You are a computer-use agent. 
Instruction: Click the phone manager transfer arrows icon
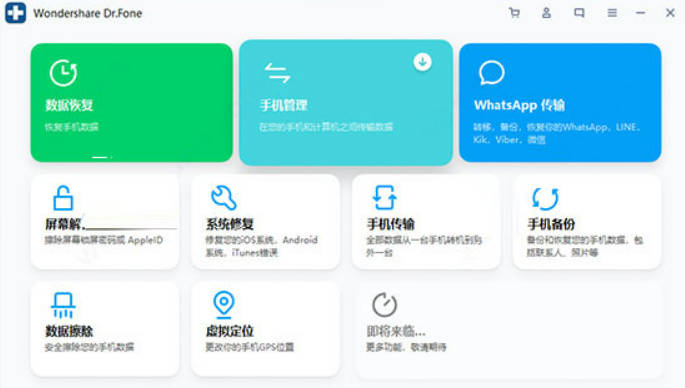pos(277,73)
